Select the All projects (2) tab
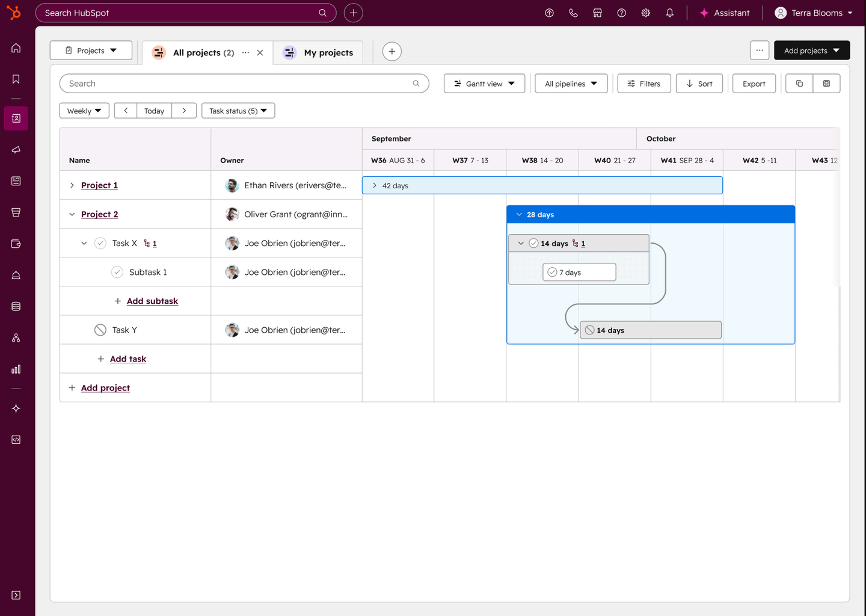866x616 pixels. [203, 53]
